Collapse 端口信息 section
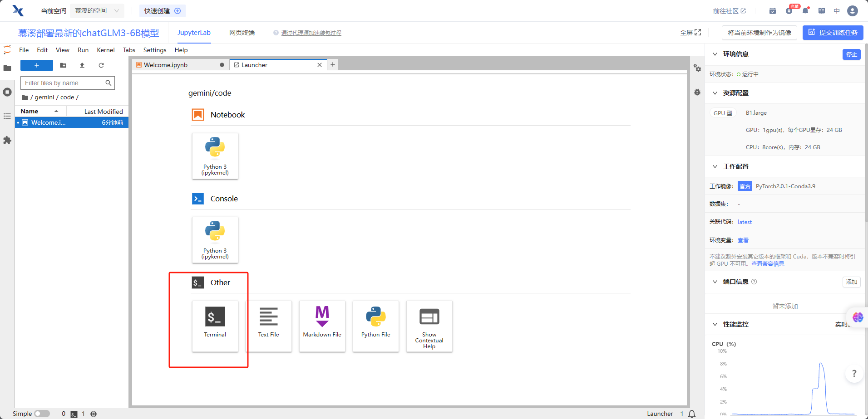 (x=715, y=282)
